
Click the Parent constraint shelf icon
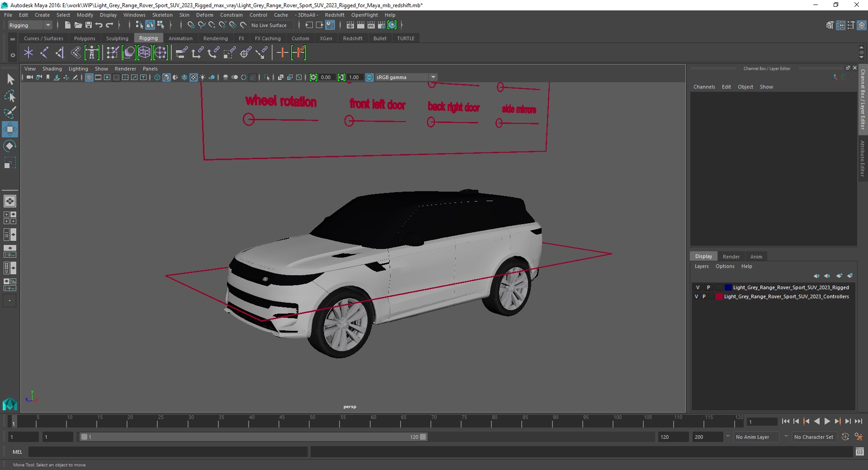182,53
